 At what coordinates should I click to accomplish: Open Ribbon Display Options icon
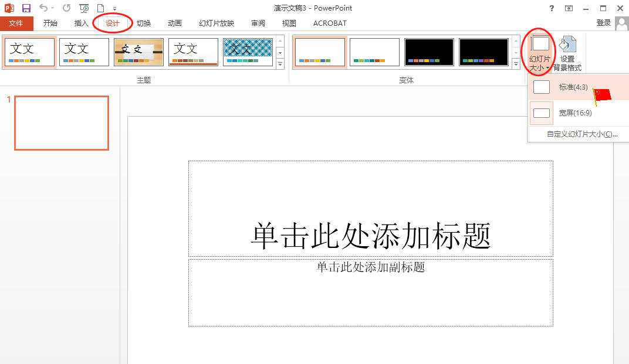click(569, 8)
